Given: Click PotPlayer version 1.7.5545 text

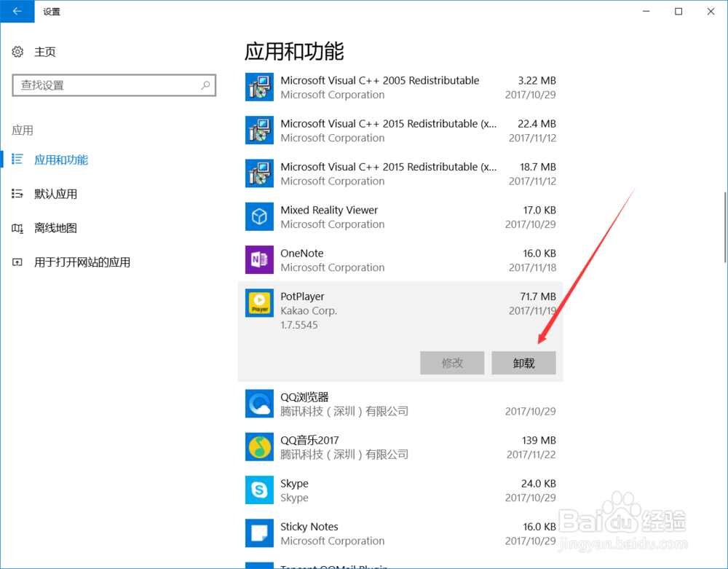Looking at the screenshot, I should 299,325.
